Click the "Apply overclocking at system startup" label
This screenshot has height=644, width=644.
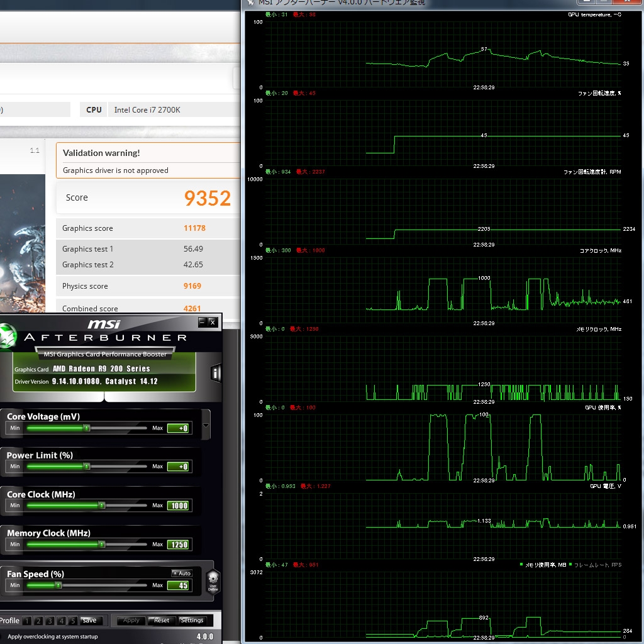(53, 636)
